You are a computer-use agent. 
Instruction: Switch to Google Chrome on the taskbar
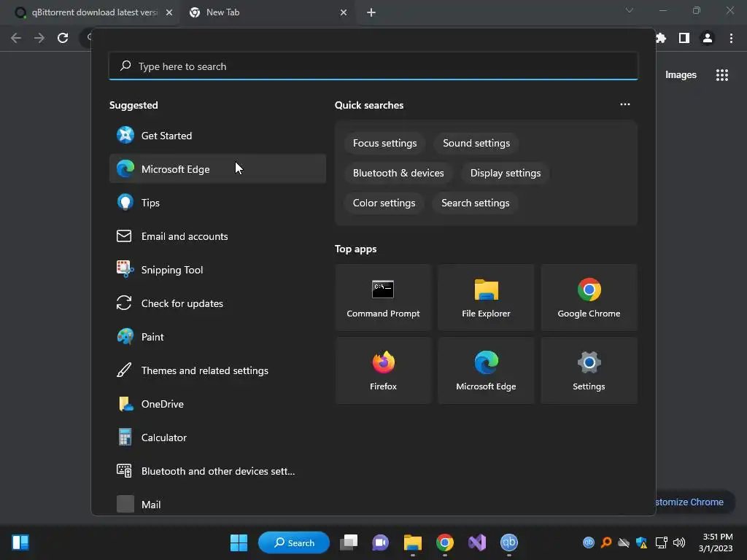click(x=444, y=542)
